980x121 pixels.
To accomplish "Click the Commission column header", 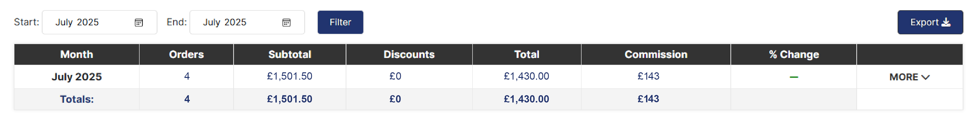I will click(656, 55).
